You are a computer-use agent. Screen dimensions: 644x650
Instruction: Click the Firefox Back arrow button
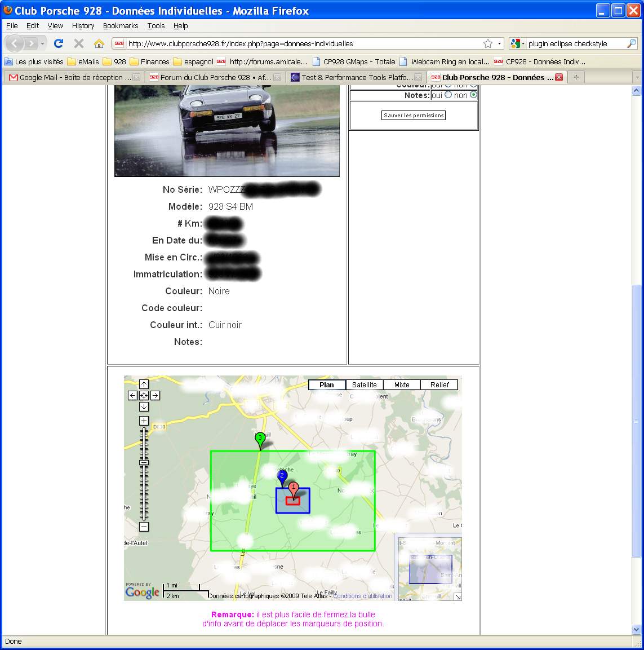tap(15, 43)
